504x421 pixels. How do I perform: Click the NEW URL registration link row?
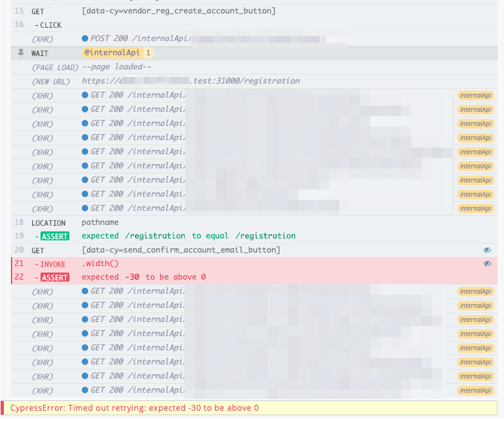coord(254,81)
